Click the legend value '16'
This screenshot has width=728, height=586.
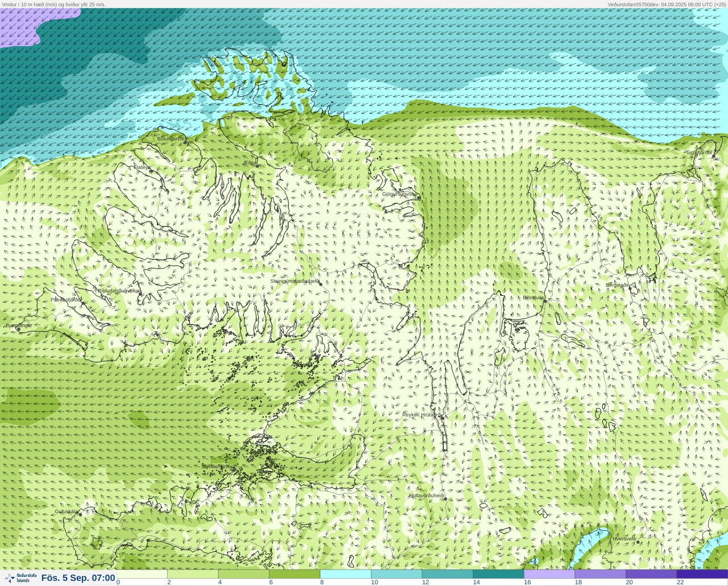click(x=527, y=582)
